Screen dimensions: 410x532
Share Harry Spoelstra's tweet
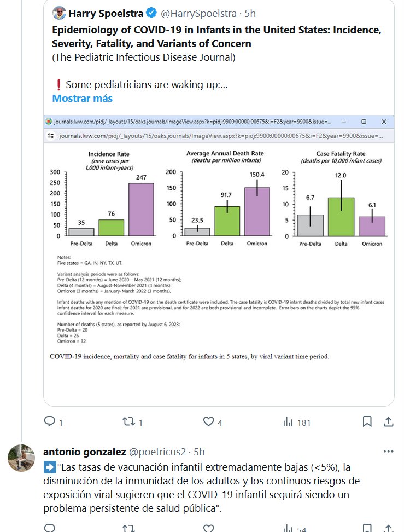coord(388,421)
